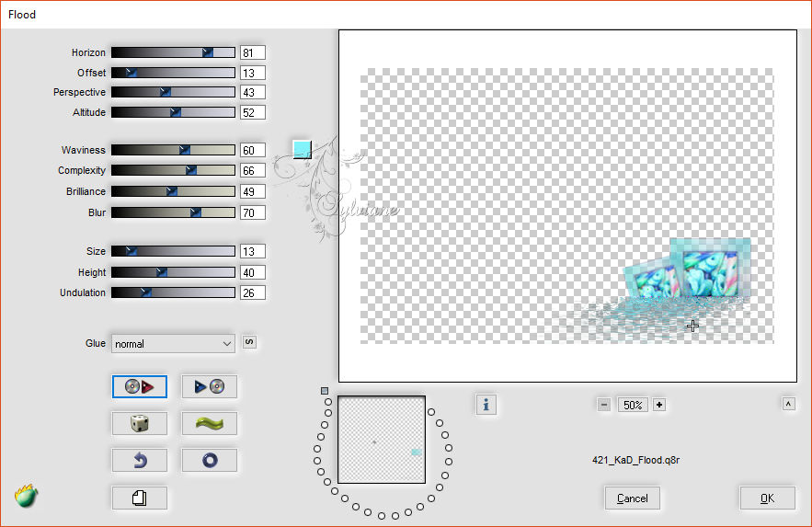Click the load preset disc icon button
Screen dimensions: 812x527
139,386
